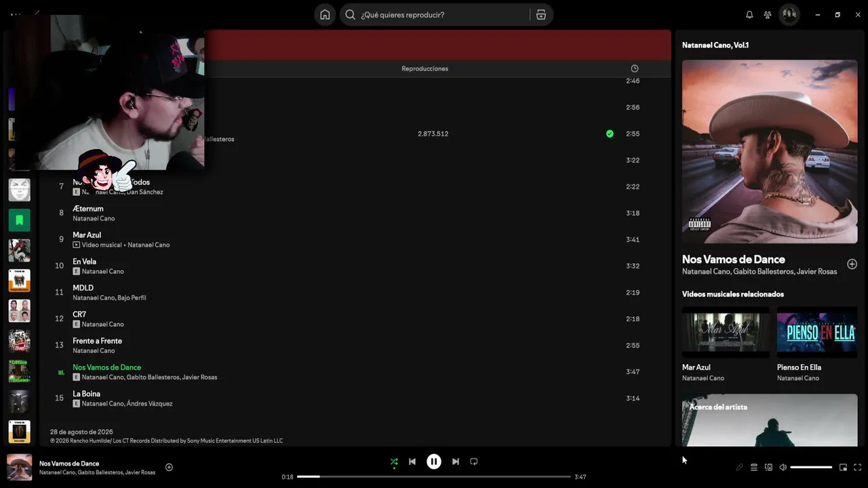Click the 28 de agosto de 2026 release date
The height and width of the screenshot is (488, 868).
point(81,432)
